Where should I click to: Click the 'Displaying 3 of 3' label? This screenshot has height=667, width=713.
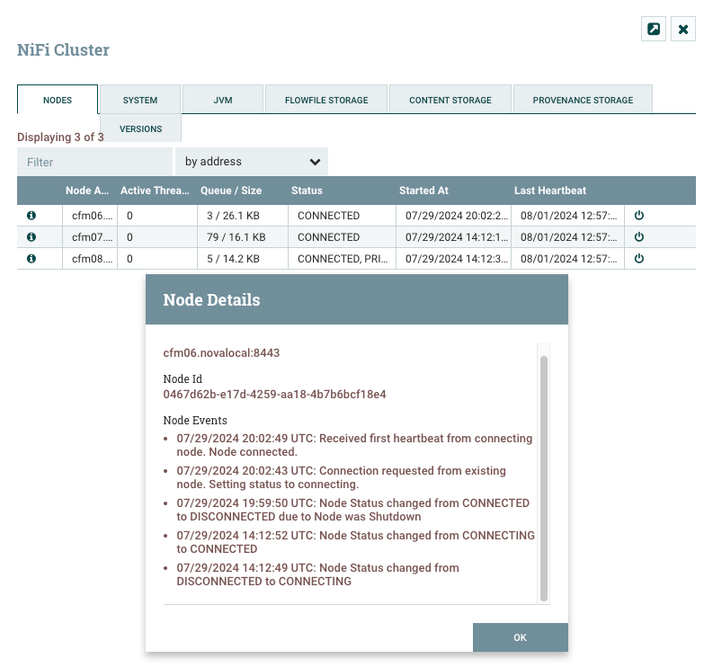pos(60,137)
